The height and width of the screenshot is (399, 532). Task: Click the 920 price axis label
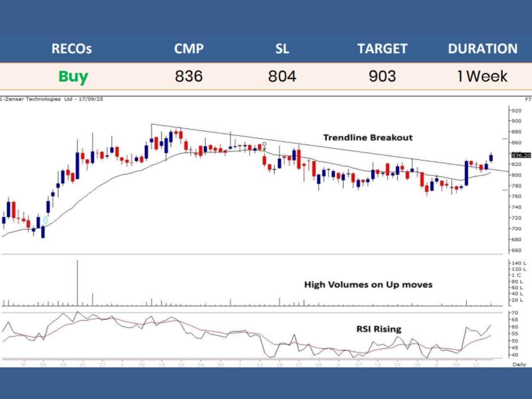(x=516, y=110)
